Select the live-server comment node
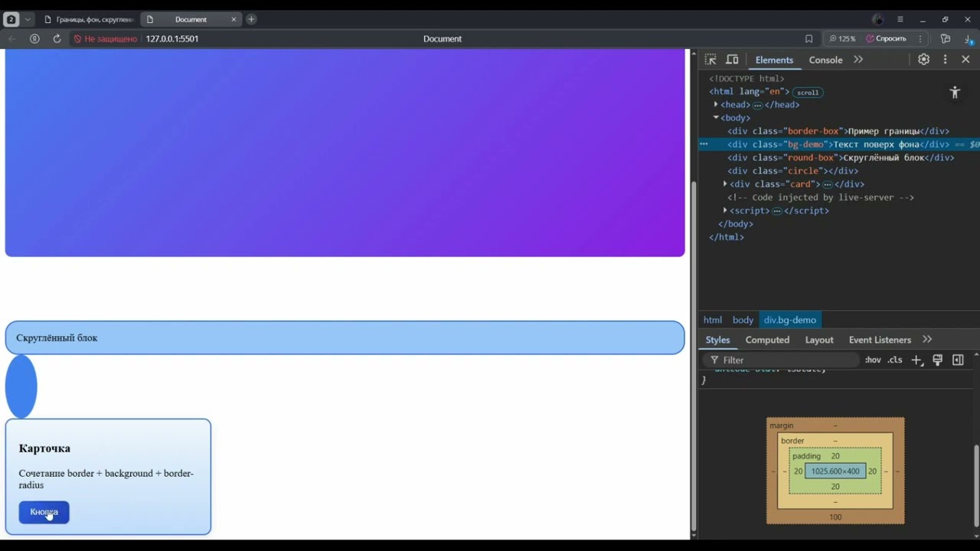The height and width of the screenshot is (551, 980). (821, 197)
